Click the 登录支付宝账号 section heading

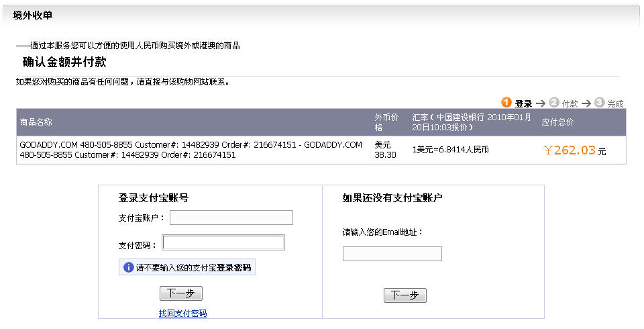pos(154,198)
